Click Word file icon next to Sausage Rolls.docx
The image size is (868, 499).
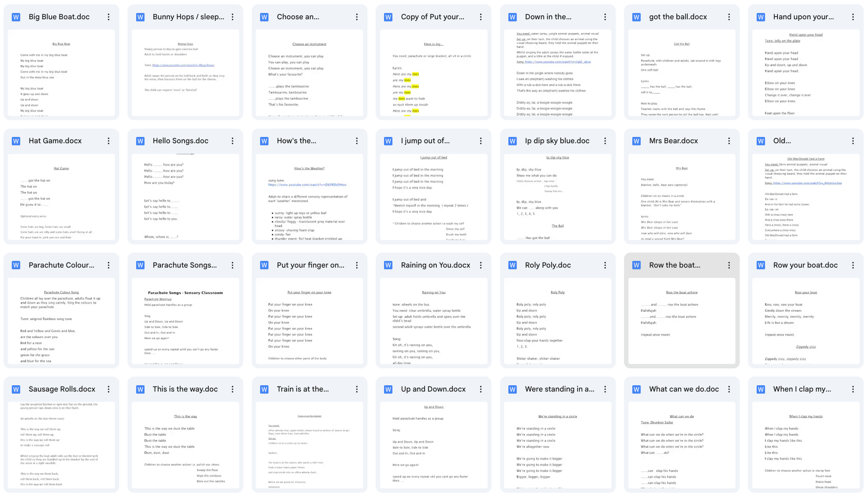[x=16, y=390]
